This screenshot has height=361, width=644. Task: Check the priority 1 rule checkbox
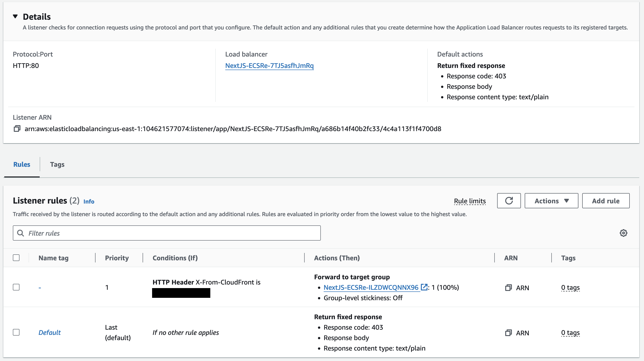16,287
